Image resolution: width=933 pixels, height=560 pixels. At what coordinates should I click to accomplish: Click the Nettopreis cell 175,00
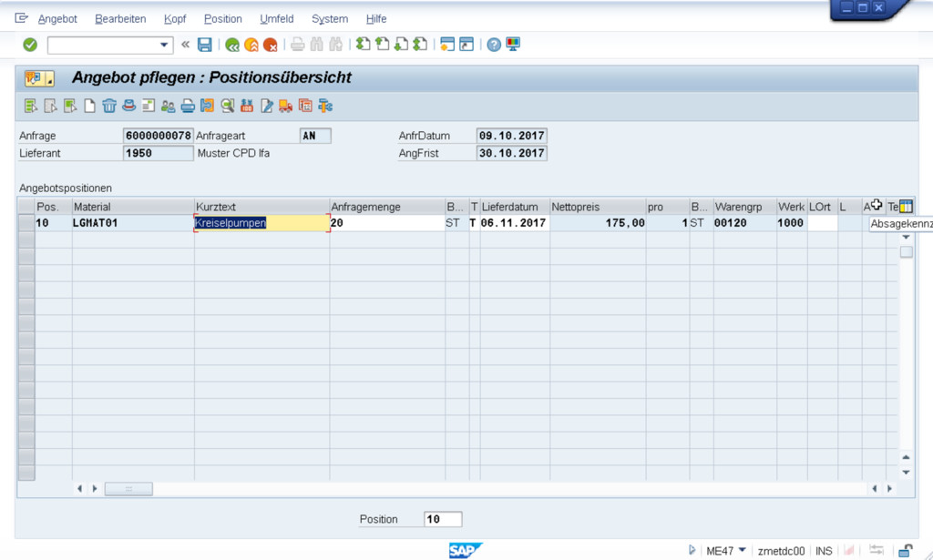click(x=598, y=223)
